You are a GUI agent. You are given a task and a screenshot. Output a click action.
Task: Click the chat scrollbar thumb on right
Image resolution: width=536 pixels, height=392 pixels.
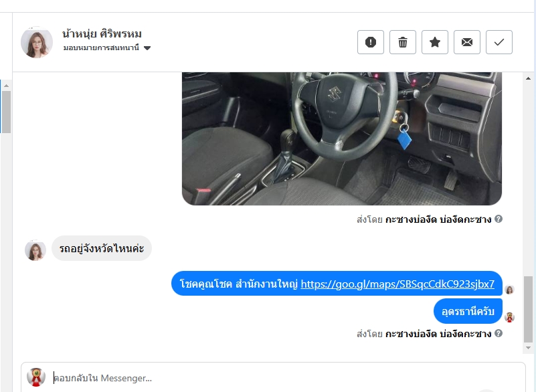(x=528, y=309)
